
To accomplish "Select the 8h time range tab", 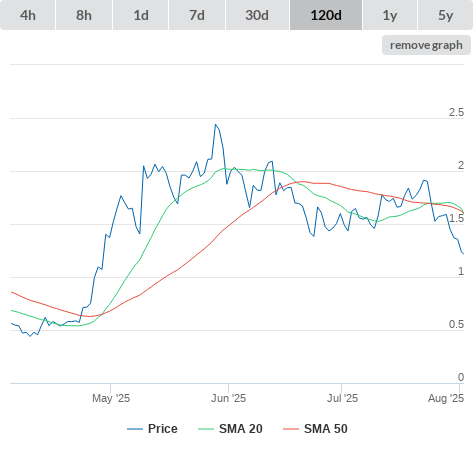I will pyautogui.click(x=84, y=15).
